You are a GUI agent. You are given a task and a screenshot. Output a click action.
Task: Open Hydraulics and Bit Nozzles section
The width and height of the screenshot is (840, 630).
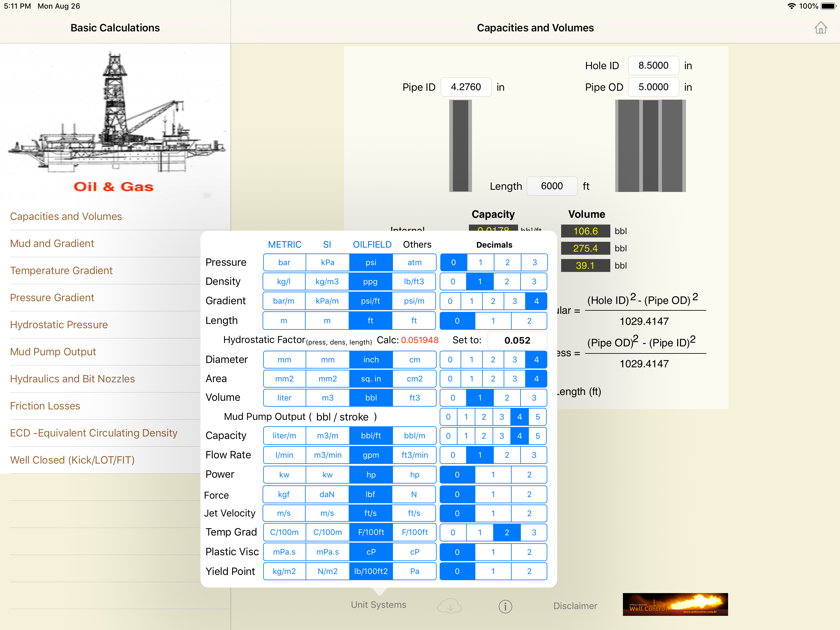pos(72,379)
